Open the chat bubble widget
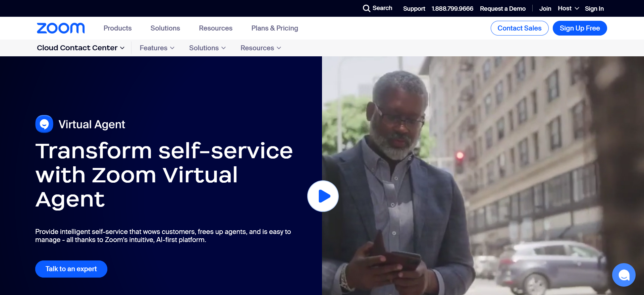644x295 pixels. pos(624,275)
